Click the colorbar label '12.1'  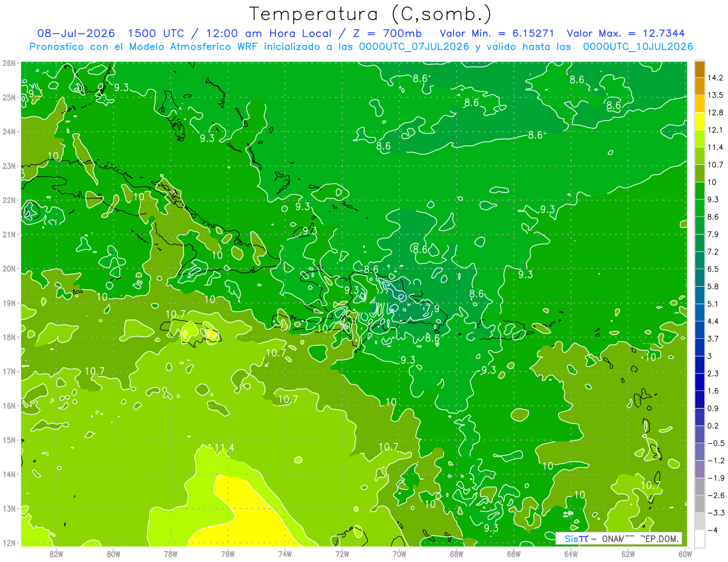(x=715, y=130)
